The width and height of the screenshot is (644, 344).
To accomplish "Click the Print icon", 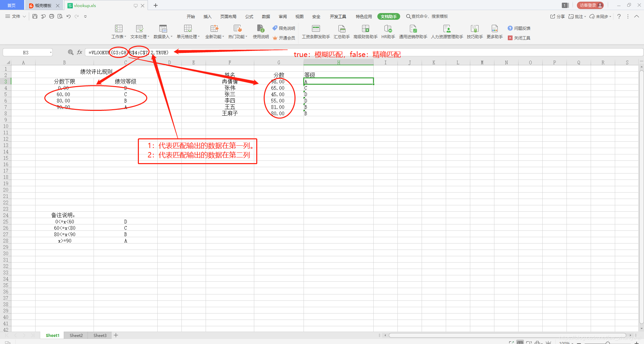I will (x=52, y=16).
